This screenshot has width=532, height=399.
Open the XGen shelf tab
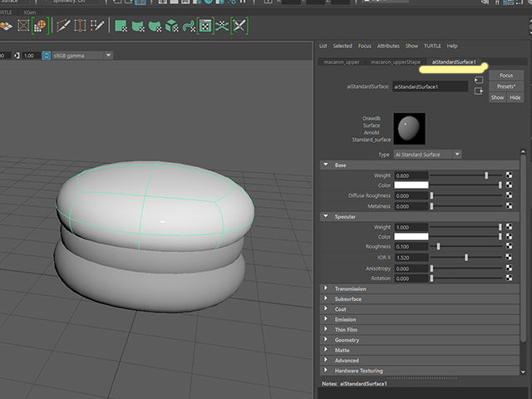click(30, 12)
